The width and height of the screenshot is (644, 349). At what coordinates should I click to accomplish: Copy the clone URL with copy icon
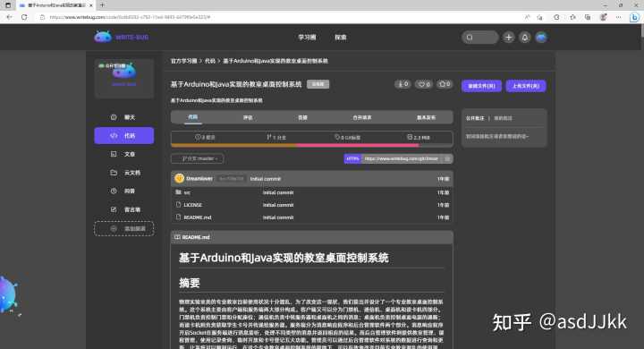(448, 158)
